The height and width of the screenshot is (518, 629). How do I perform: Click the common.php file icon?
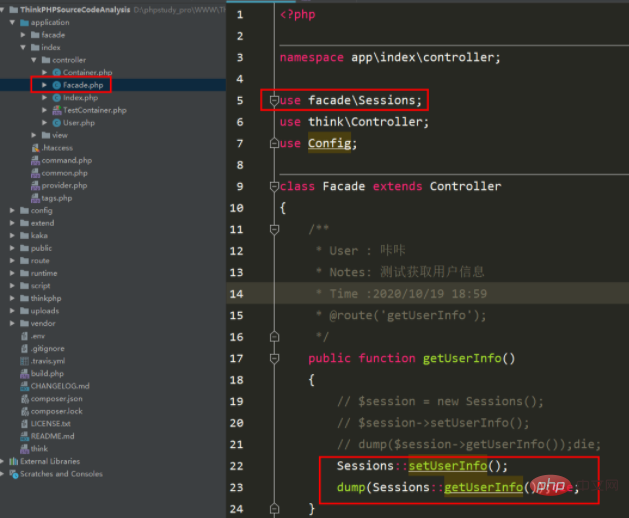35,173
